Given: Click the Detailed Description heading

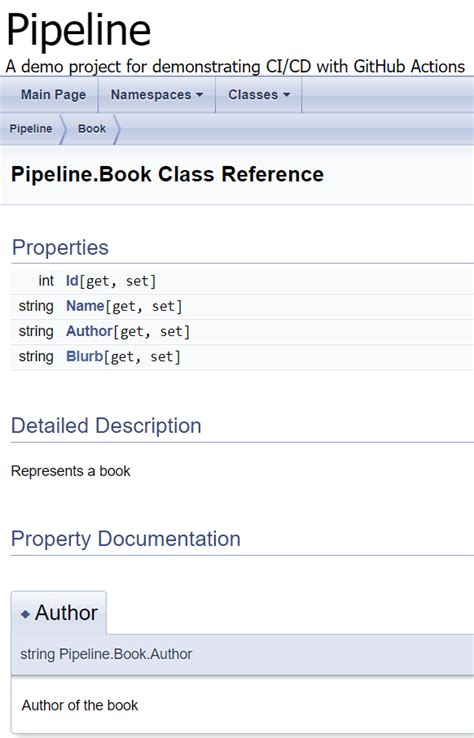Looking at the screenshot, I should pyautogui.click(x=106, y=425).
